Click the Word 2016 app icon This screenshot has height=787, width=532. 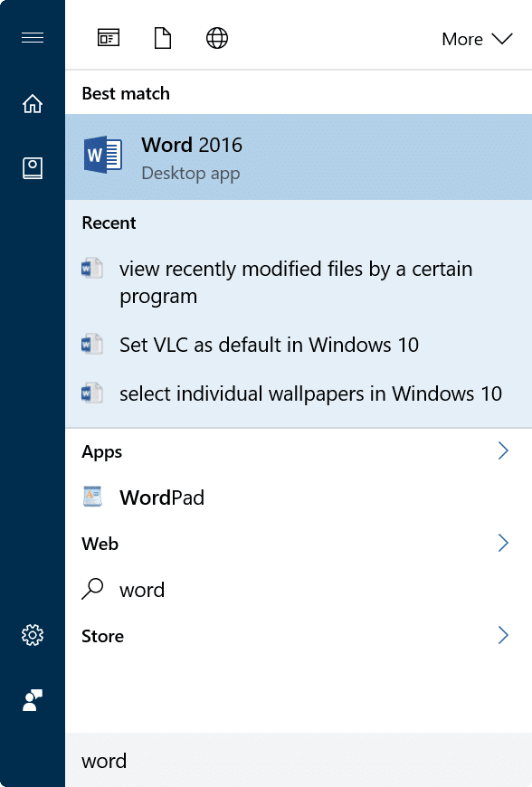tap(103, 155)
